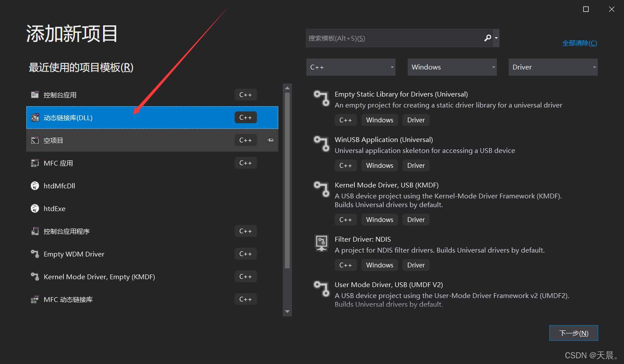The height and width of the screenshot is (364, 624).
Task: Click Driver tag under Empty Static Library
Action: (x=416, y=120)
